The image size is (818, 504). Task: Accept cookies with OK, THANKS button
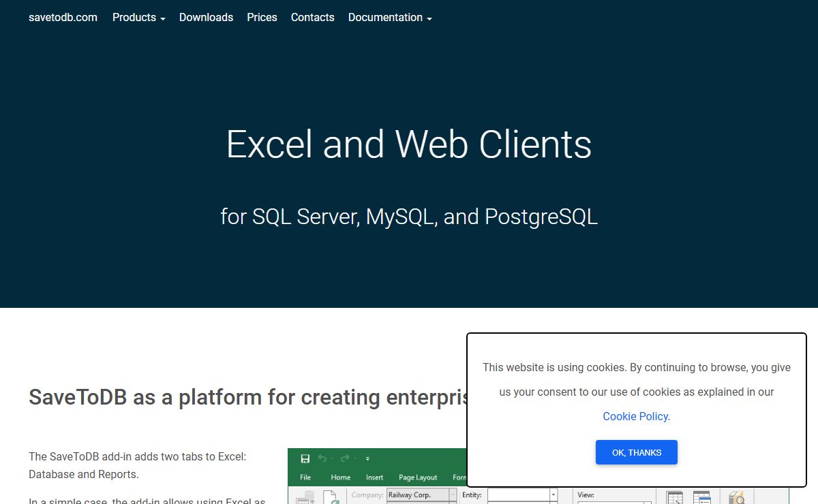coord(637,452)
